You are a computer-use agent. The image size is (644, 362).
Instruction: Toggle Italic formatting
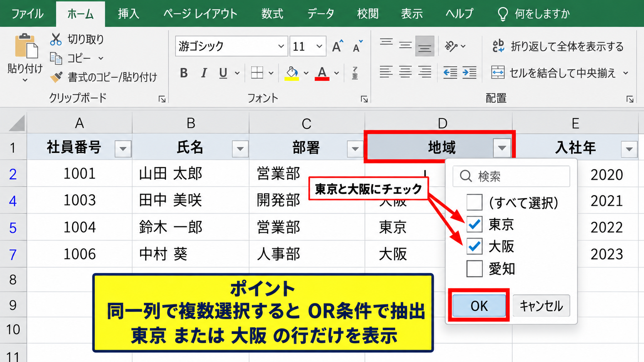(204, 73)
